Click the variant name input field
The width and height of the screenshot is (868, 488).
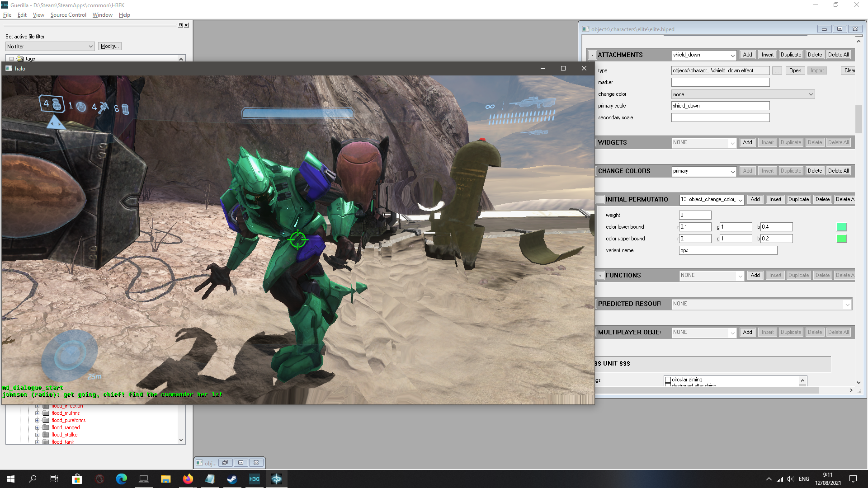(727, 250)
